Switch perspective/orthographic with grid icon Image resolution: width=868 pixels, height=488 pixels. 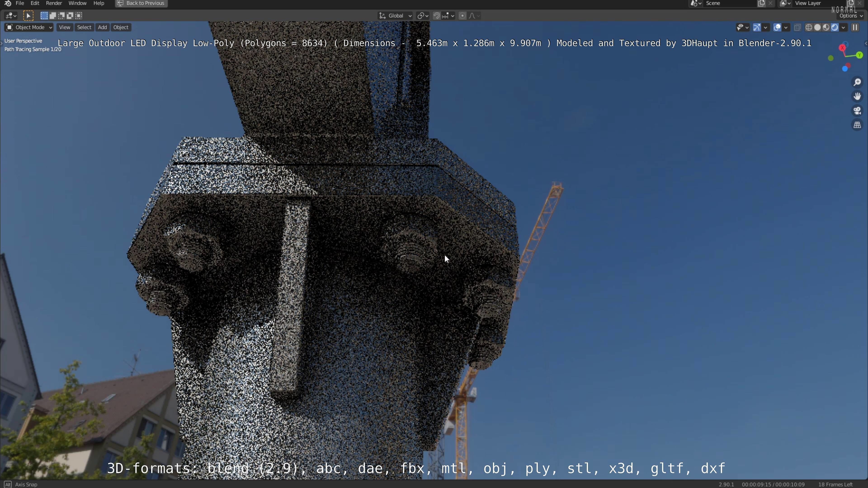(857, 125)
